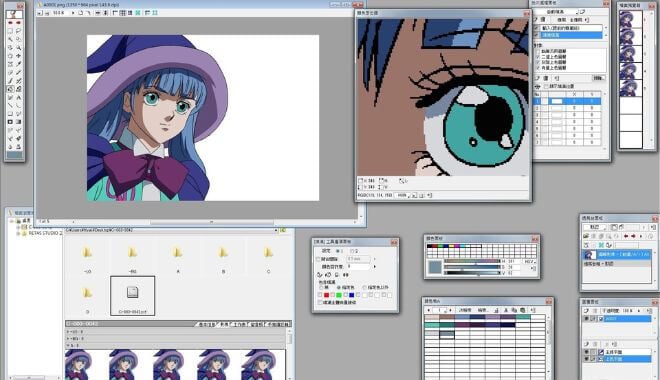Pick the teal swatch in the color chart's first row
The height and width of the screenshot is (380, 660).
523,317
